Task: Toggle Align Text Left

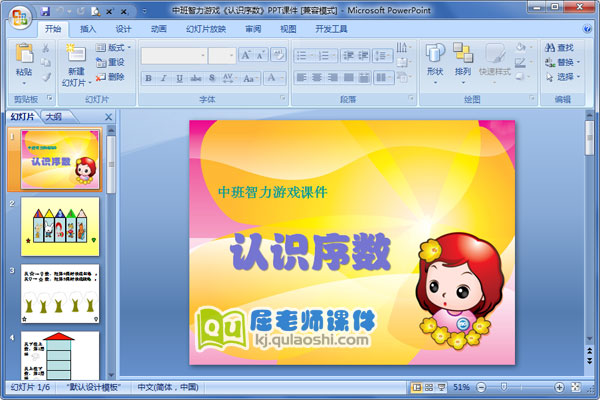Action: click(x=302, y=78)
